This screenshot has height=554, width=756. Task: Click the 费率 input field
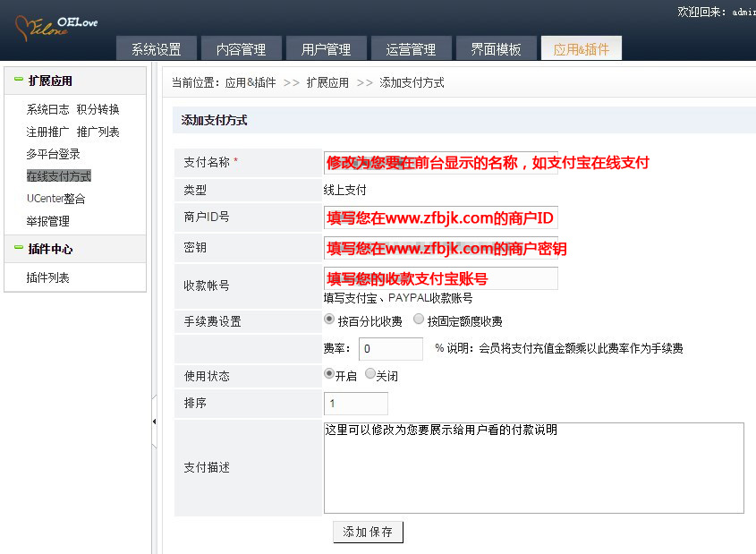tap(391, 349)
